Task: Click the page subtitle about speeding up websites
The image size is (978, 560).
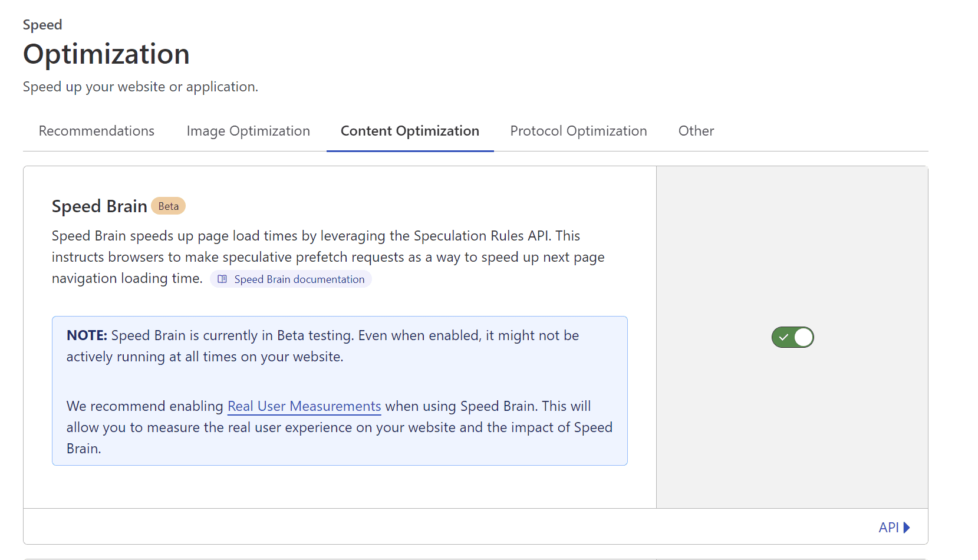Action: pyautogui.click(x=140, y=87)
